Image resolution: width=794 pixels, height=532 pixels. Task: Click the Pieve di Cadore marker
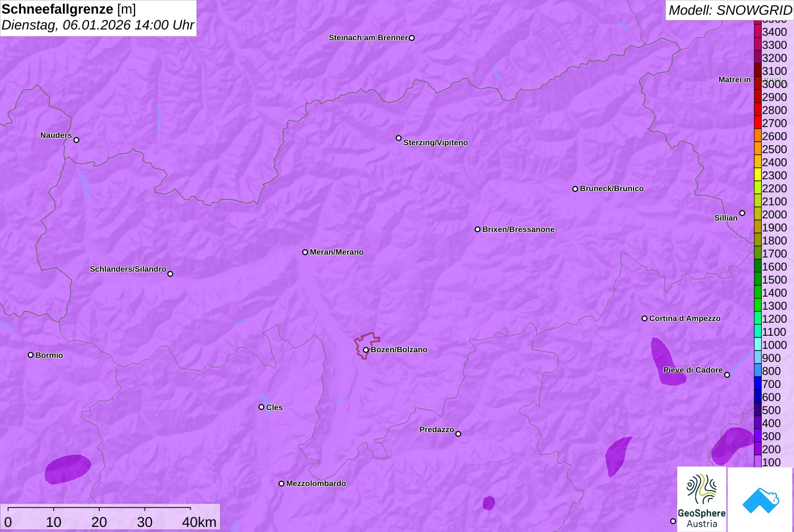[727, 374]
